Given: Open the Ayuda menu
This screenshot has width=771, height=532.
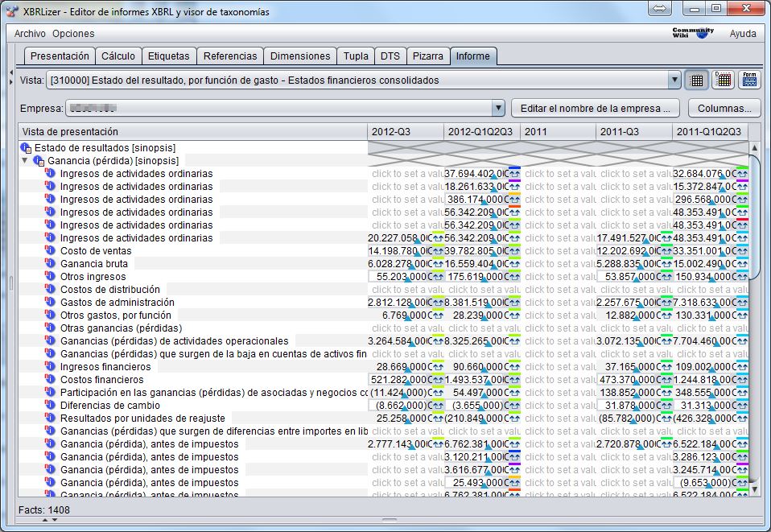Looking at the screenshot, I should (743, 34).
